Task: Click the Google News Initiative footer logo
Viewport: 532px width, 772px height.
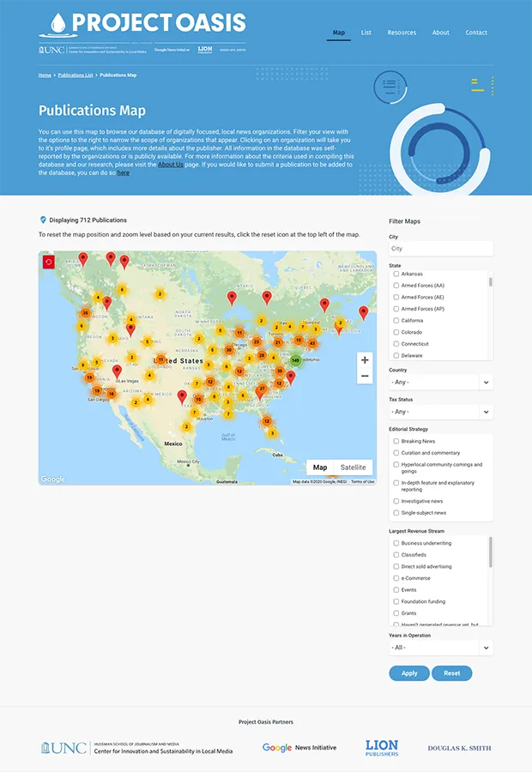Action: click(x=299, y=747)
